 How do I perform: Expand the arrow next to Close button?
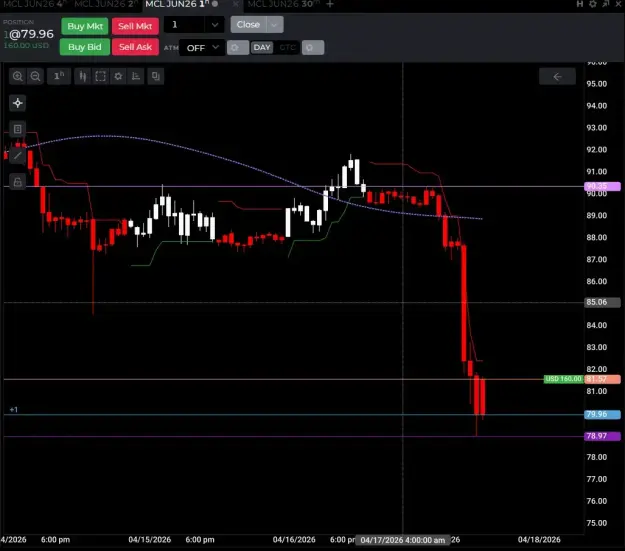point(274,25)
